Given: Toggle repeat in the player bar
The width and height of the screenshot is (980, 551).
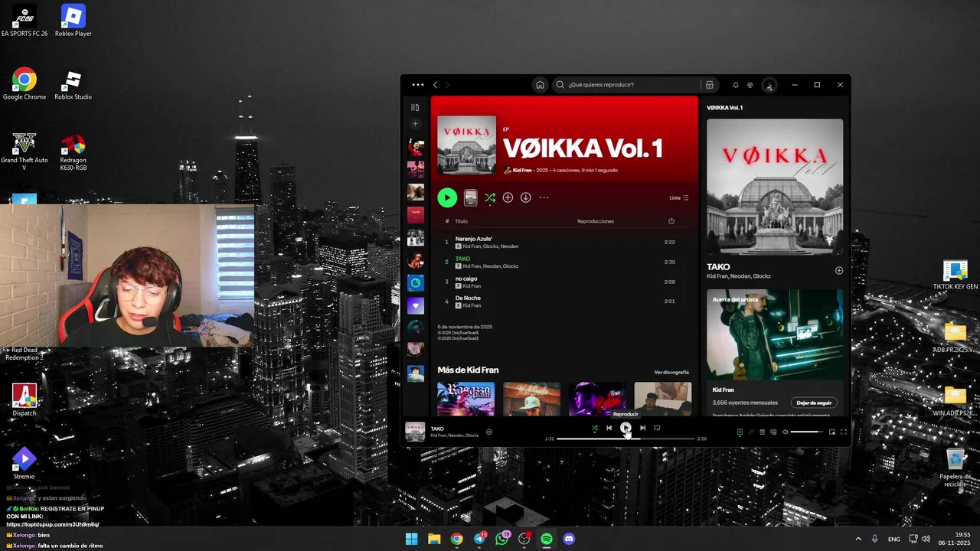Looking at the screenshot, I should pos(657,428).
